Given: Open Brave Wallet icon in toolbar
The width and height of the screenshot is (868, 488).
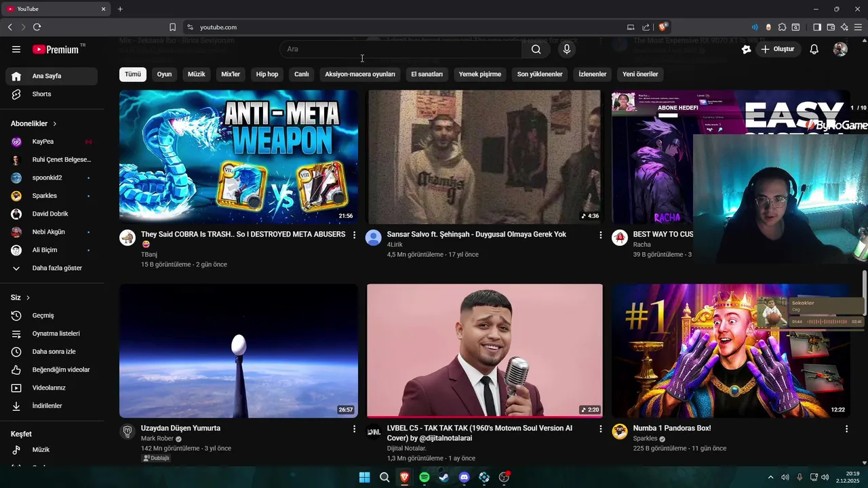Looking at the screenshot, I should (831, 27).
